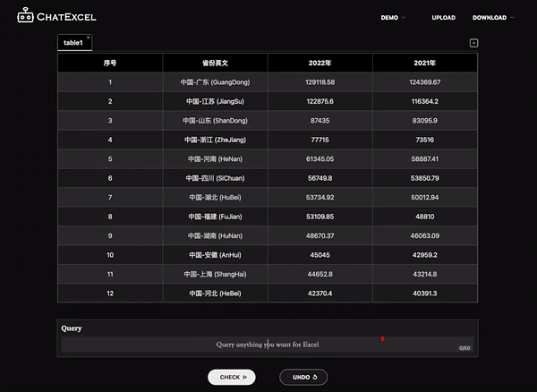Click the 中国-广东 (GuangDong) cell

tap(215, 82)
